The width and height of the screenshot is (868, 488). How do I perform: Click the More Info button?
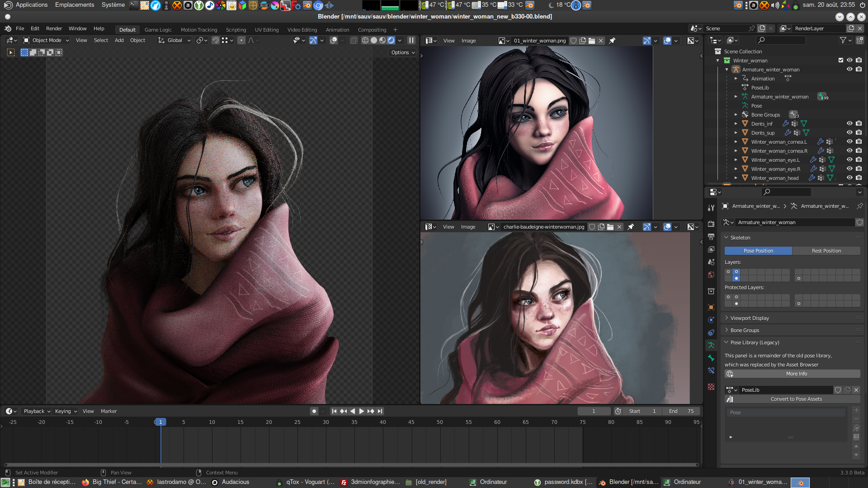point(793,374)
